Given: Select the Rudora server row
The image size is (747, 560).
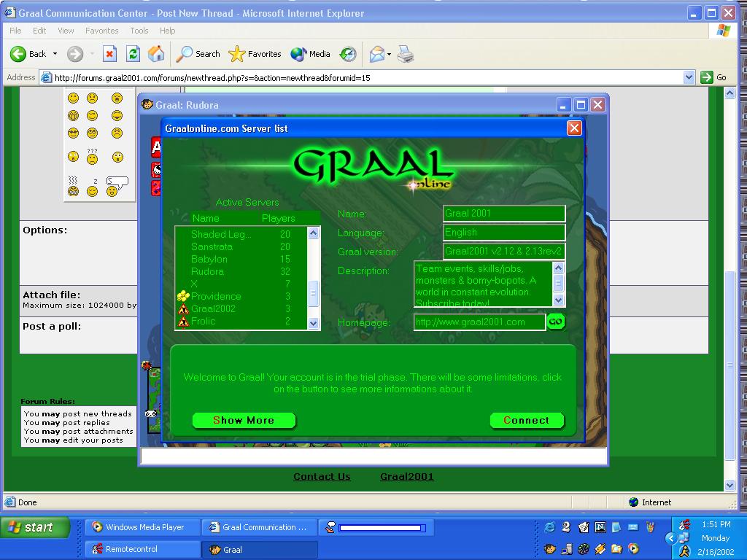Looking at the screenshot, I should pyautogui.click(x=241, y=271).
